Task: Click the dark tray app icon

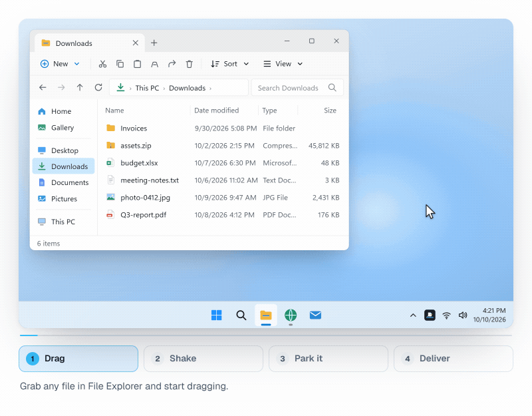Action: tap(430, 315)
